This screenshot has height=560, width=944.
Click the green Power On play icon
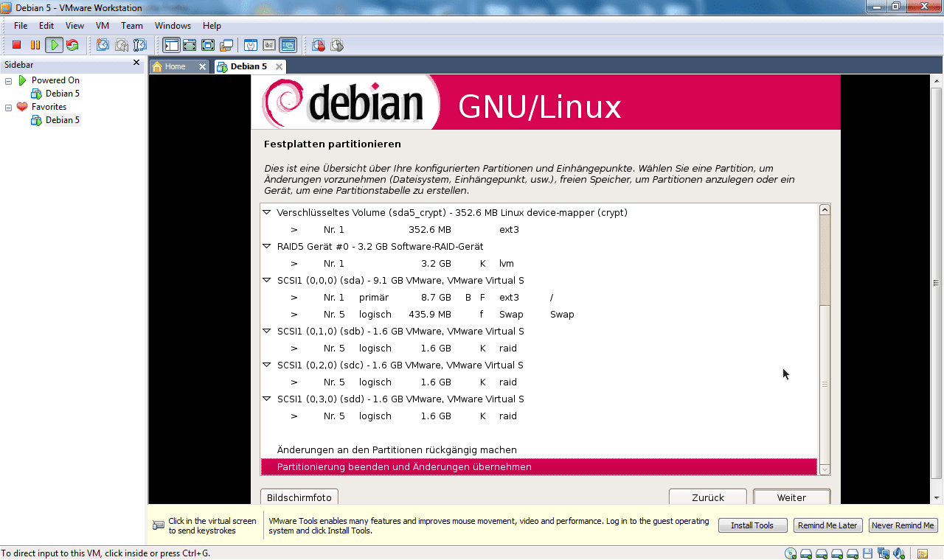[x=54, y=45]
